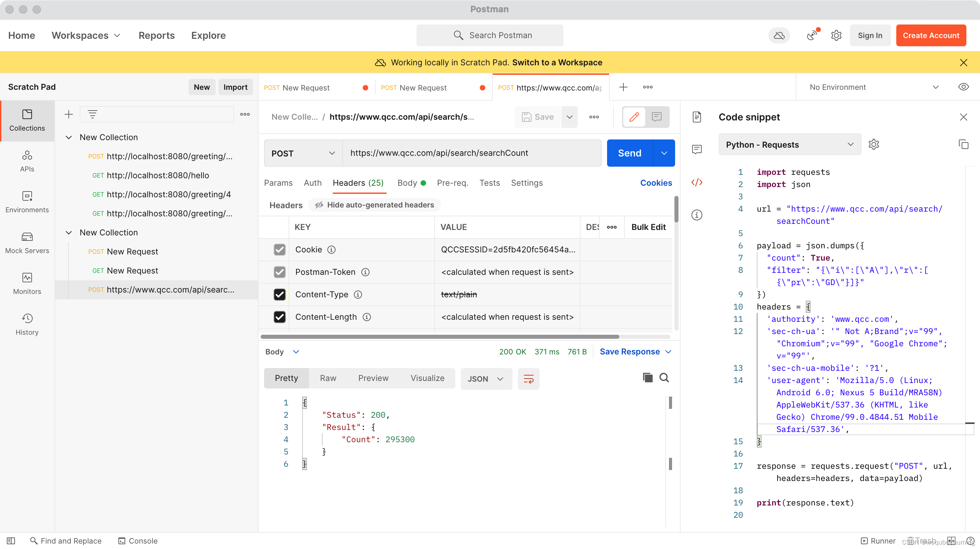Screen dimensions: 980x549
Task: Open a new request tab
Action: click(x=623, y=87)
